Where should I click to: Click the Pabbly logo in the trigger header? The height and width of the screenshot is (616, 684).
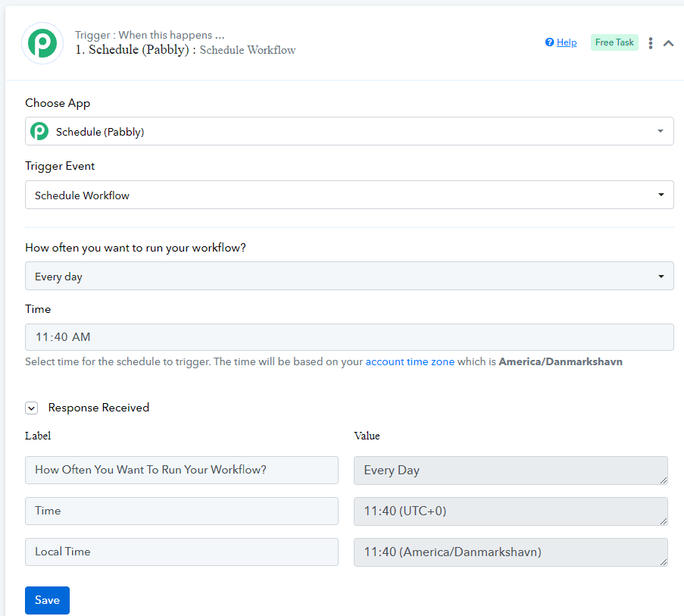[42, 43]
